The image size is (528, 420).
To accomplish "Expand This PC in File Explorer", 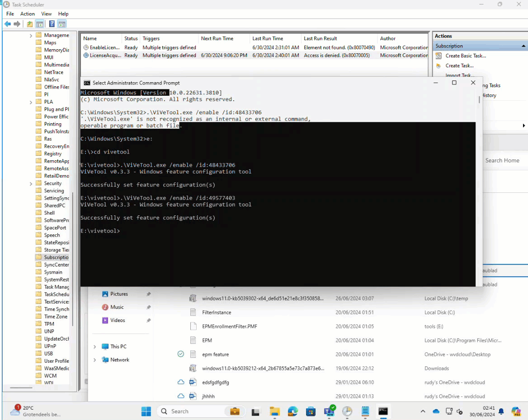I will (94, 346).
